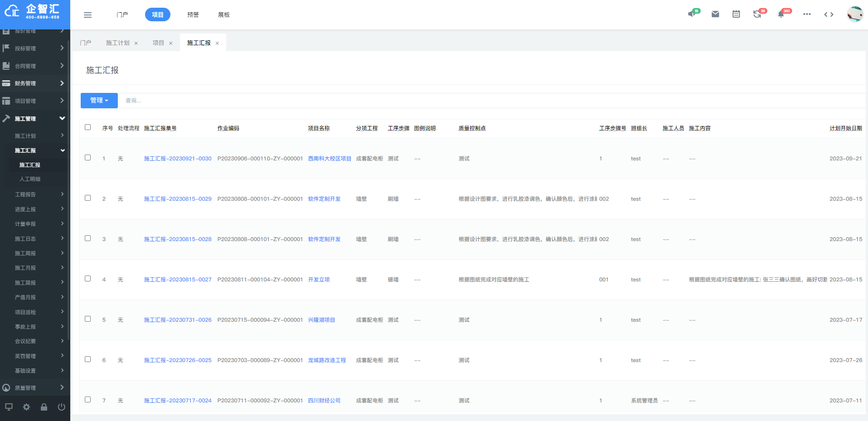Click the refresh sync icon with badge

coord(757,15)
